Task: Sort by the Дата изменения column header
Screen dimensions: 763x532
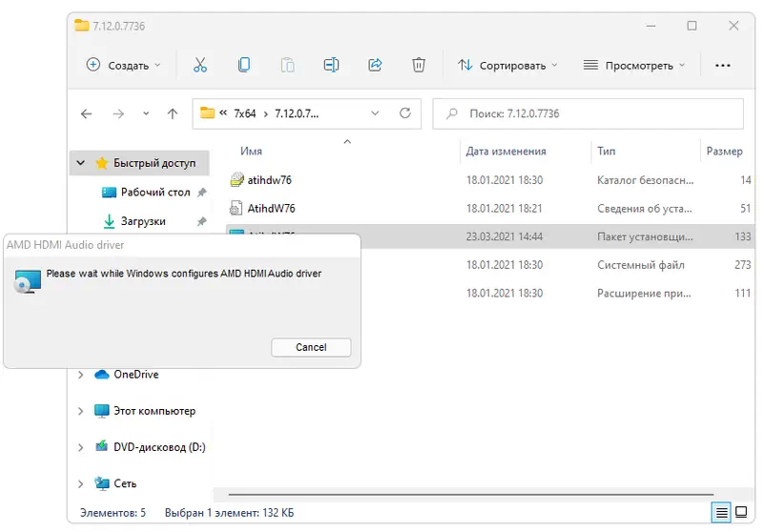Action: pos(505,151)
